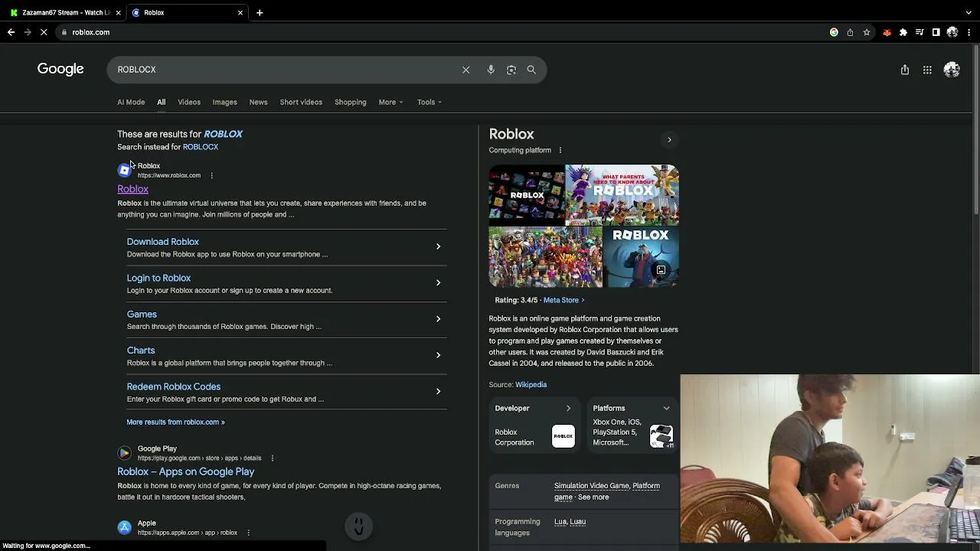
Task: Switch to AI Mode tab
Action: [x=131, y=102]
